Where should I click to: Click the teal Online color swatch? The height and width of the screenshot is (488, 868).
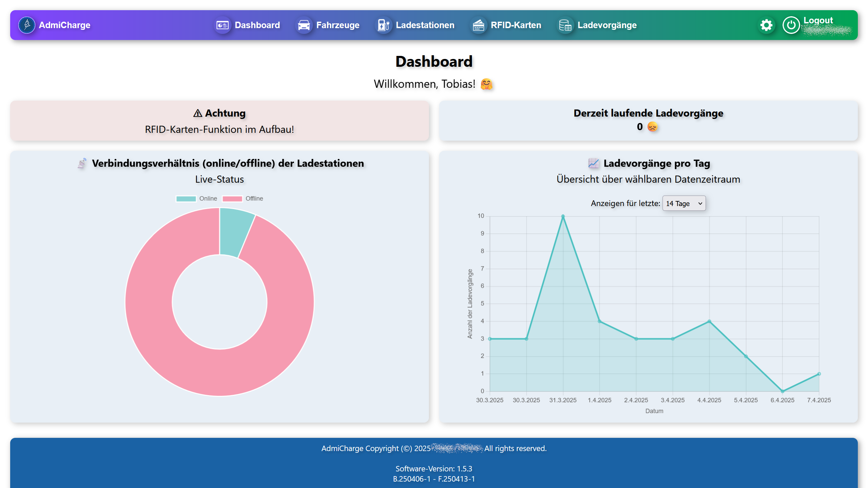(186, 199)
